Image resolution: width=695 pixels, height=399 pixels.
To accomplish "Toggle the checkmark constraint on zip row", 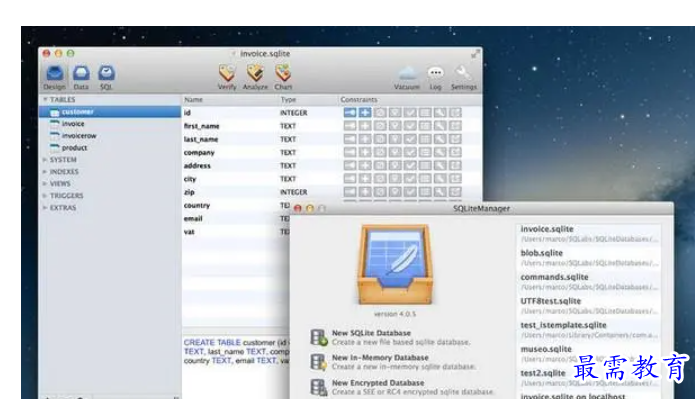I will click(410, 192).
